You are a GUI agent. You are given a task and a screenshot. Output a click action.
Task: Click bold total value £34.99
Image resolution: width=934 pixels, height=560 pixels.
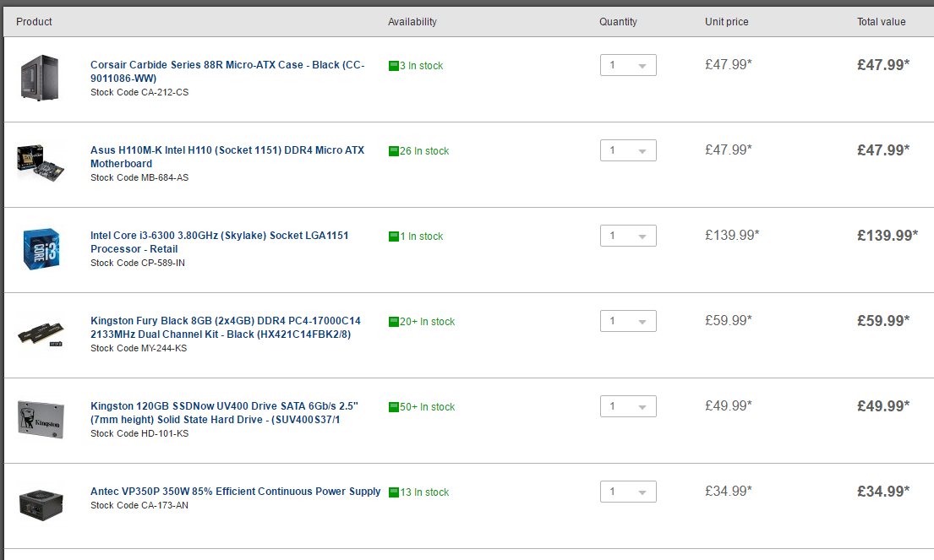883,492
